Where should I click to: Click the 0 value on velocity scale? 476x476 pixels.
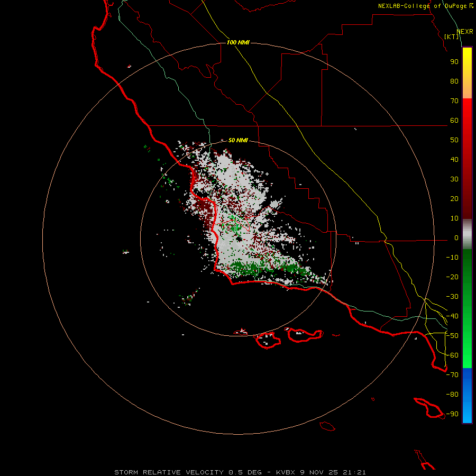[x=456, y=238]
